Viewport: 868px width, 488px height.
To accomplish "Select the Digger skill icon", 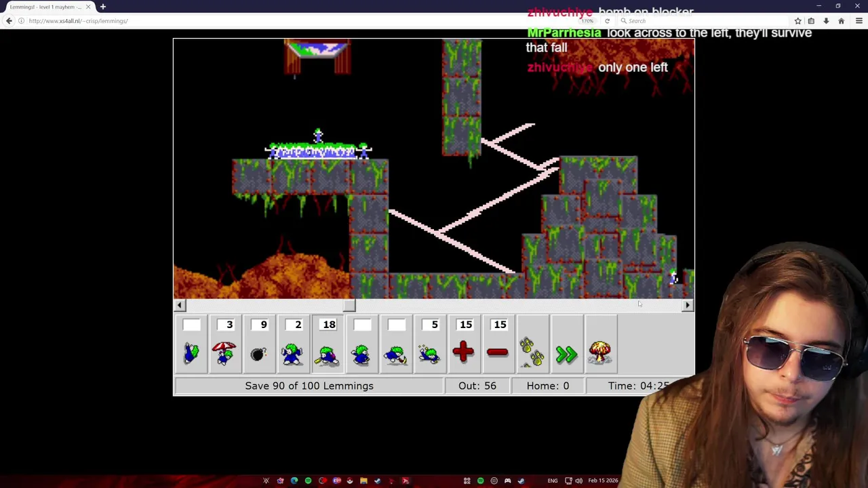I will [429, 352].
